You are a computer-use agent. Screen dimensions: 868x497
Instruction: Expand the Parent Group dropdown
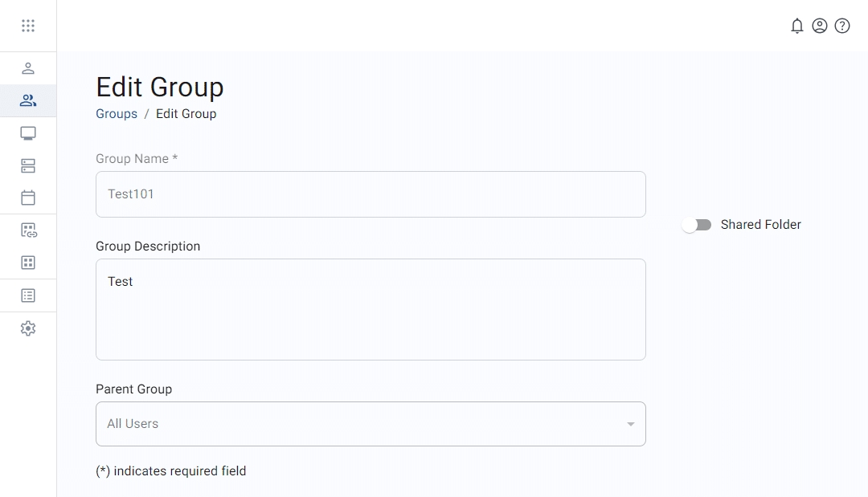630,424
